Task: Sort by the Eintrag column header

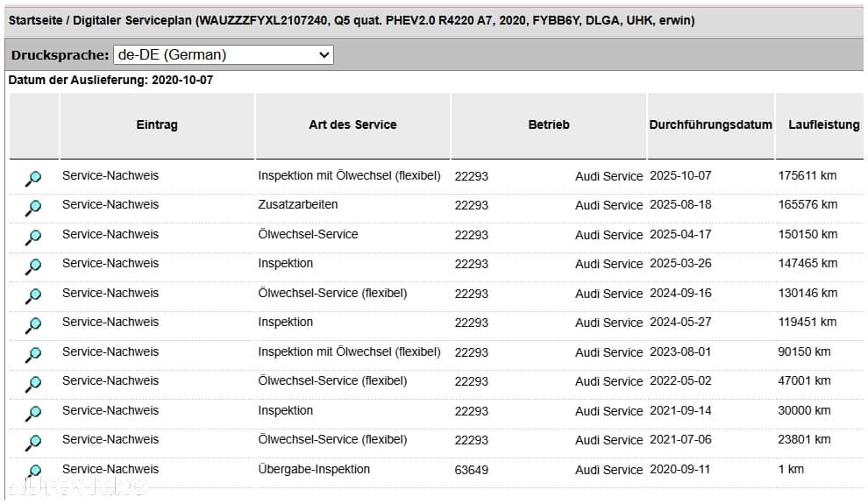Action: (x=157, y=125)
